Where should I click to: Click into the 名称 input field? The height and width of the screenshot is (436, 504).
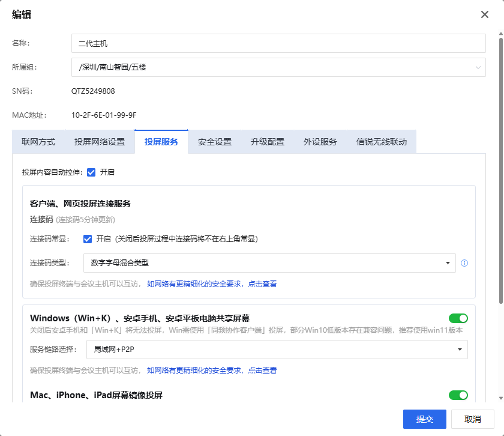click(x=278, y=43)
